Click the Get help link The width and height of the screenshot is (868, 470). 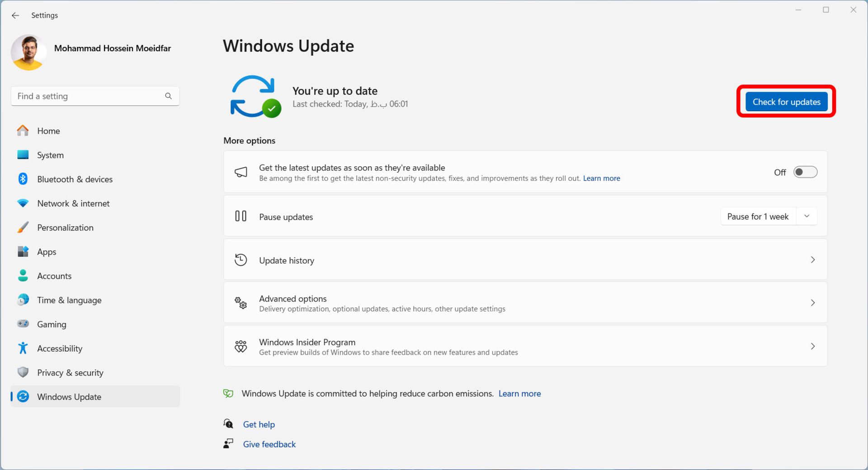coord(259,424)
